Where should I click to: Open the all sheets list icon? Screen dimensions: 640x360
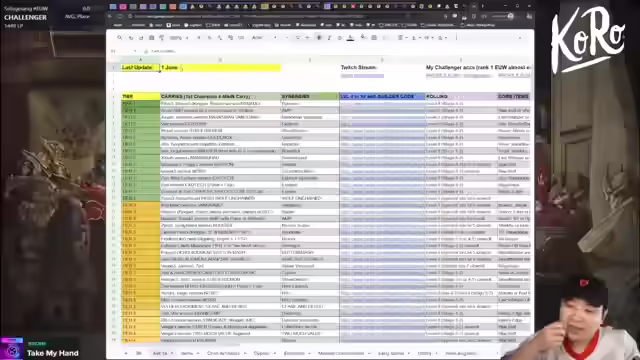tap(139, 353)
